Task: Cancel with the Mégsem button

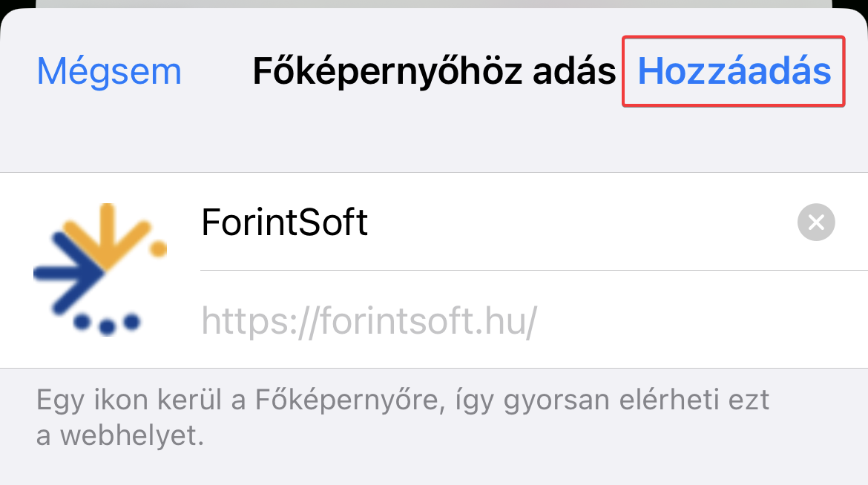Action: pos(109,71)
